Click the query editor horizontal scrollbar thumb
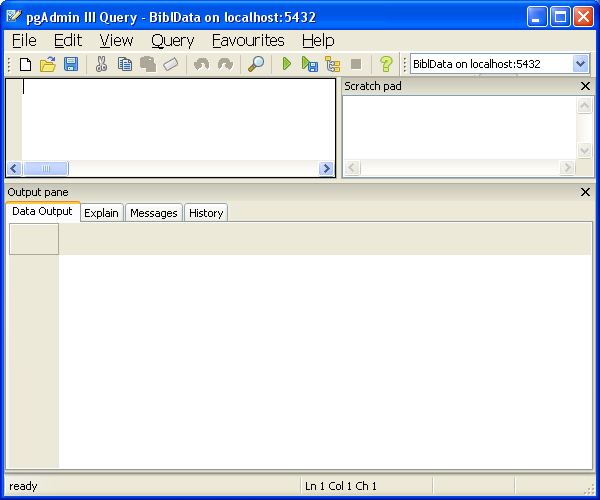 (46, 168)
